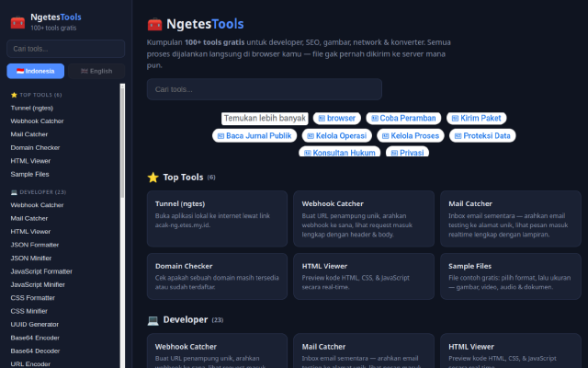This screenshot has width=588, height=368.
Task: Focus the sidebar Cari tools search box
Action: coord(65,49)
